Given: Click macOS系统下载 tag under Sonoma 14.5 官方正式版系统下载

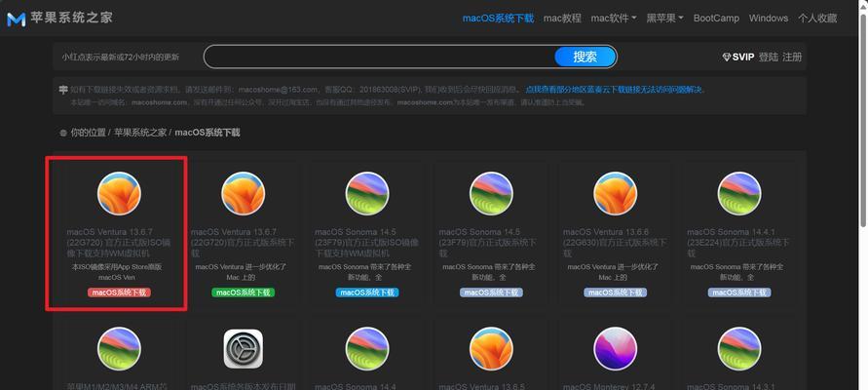Looking at the screenshot, I should tap(491, 292).
